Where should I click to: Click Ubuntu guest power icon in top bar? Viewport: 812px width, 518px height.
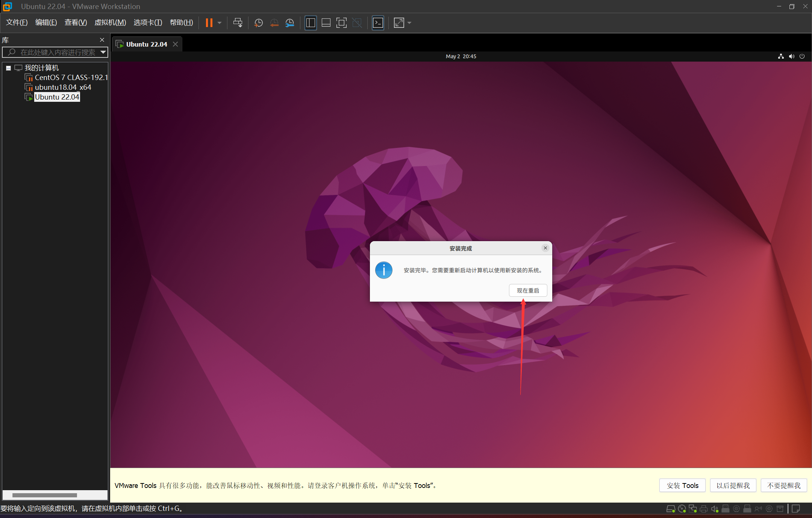802,56
